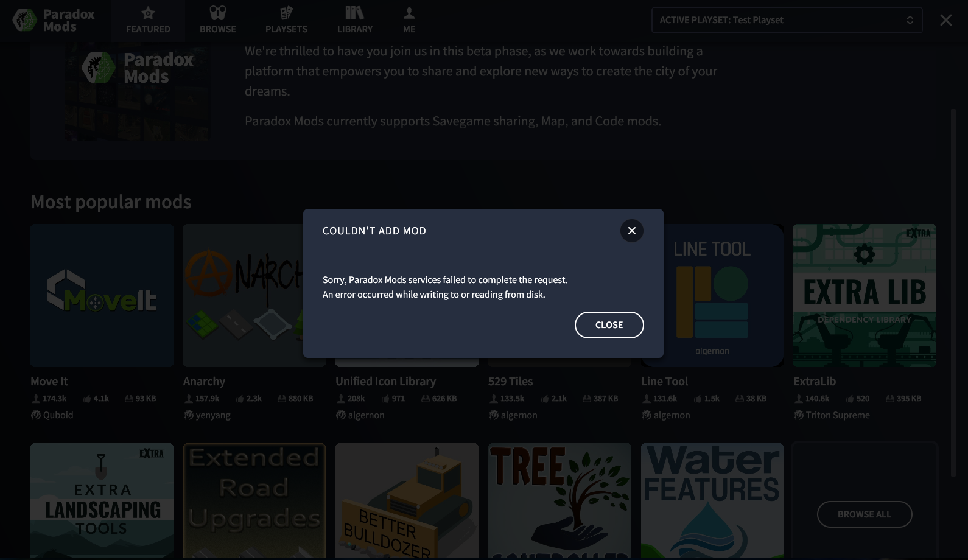Image resolution: width=968 pixels, height=560 pixels.
Task: Click the Paradox Mods logo icon
Action: click(x=25, y=20)
